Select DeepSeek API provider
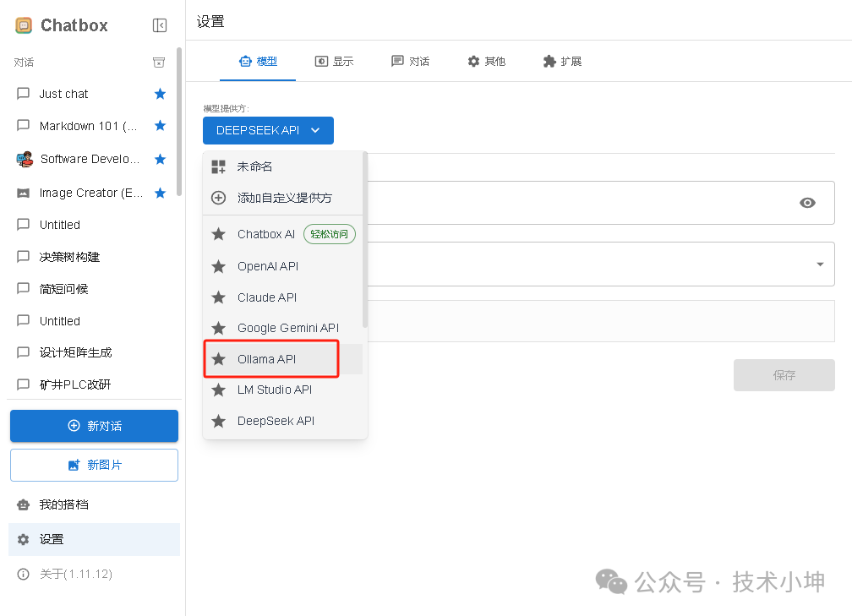Screen dimensions: 852x616 pyautogui.click(x=282, y=421)
